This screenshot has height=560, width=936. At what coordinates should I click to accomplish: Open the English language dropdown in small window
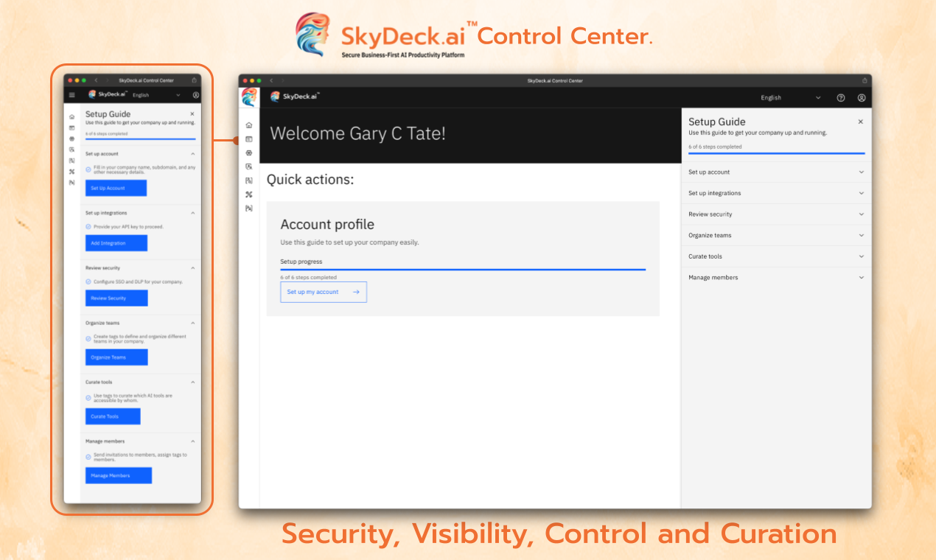click(156, 95)
